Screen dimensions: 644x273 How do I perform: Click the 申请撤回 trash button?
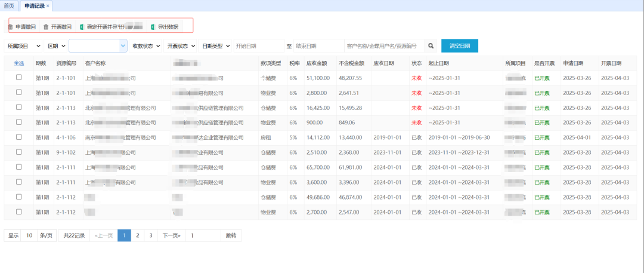pos(22,27)
